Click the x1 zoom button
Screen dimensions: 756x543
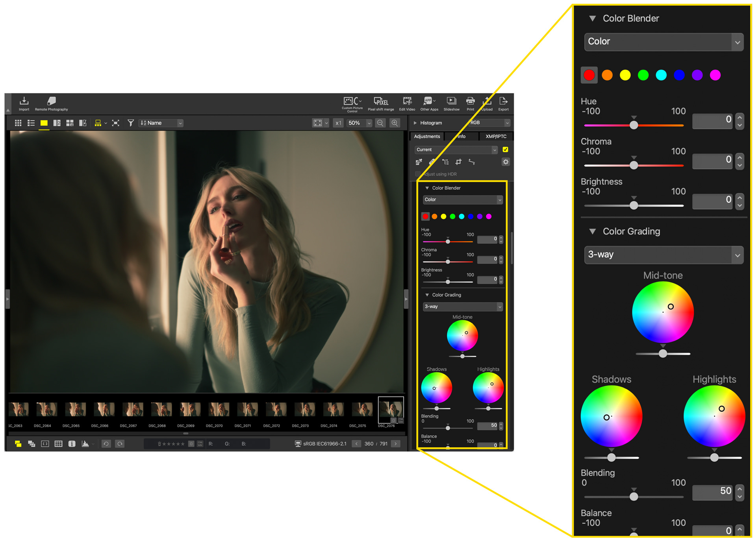[x=338, y=123]
